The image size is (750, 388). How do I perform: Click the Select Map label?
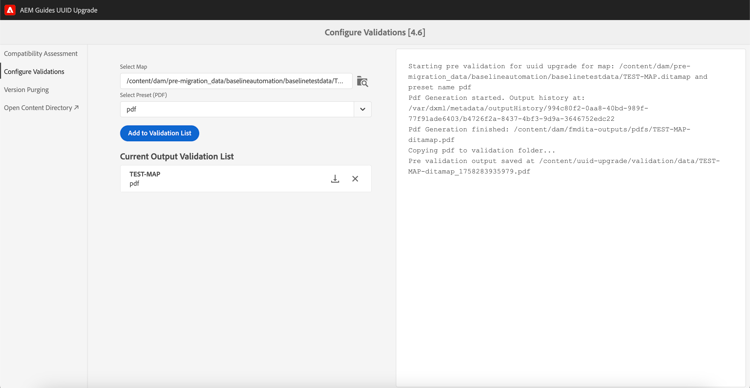pos(133,67)
